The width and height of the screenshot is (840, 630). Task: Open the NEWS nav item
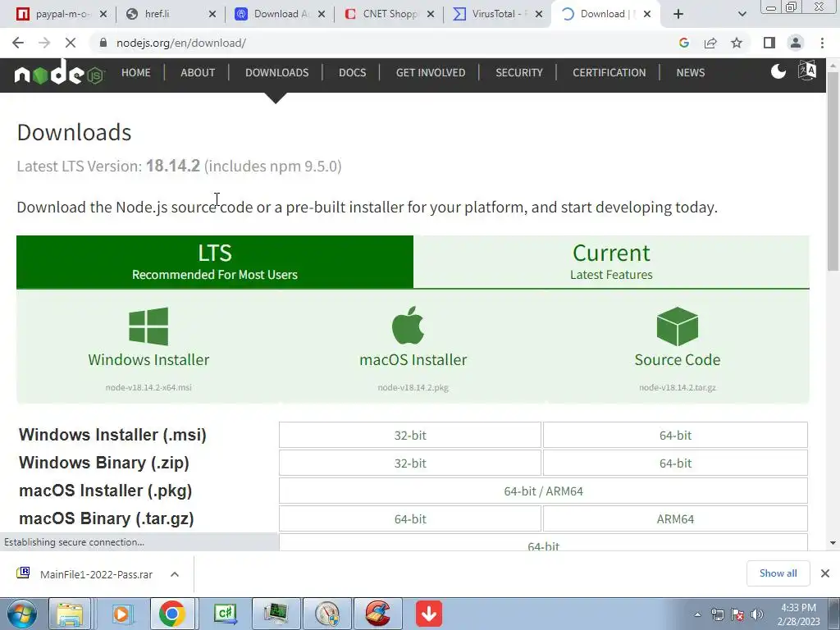click(x=691, y=72)
